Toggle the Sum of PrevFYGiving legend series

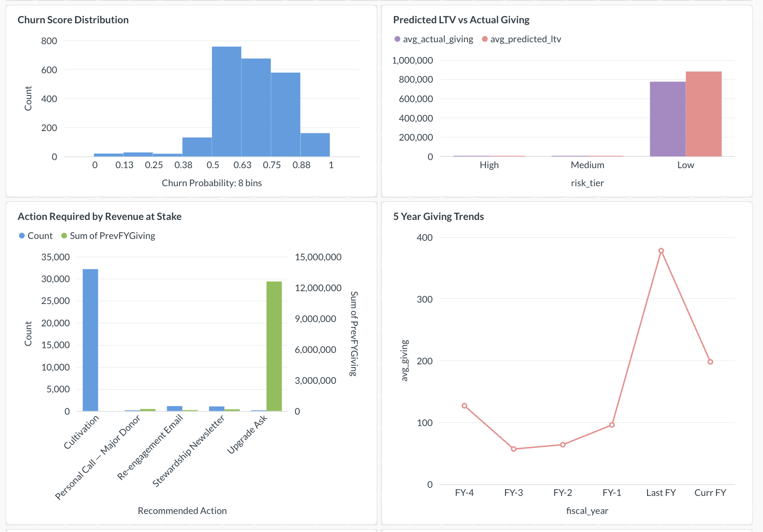(x=108, y=236)
